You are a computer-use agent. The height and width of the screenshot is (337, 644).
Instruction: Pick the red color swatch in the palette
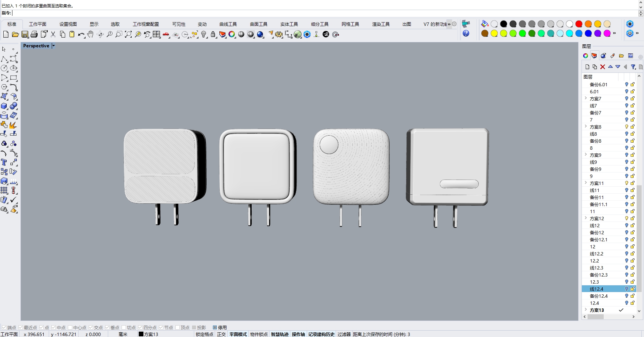pyautogui.click(x=579, y=24)
